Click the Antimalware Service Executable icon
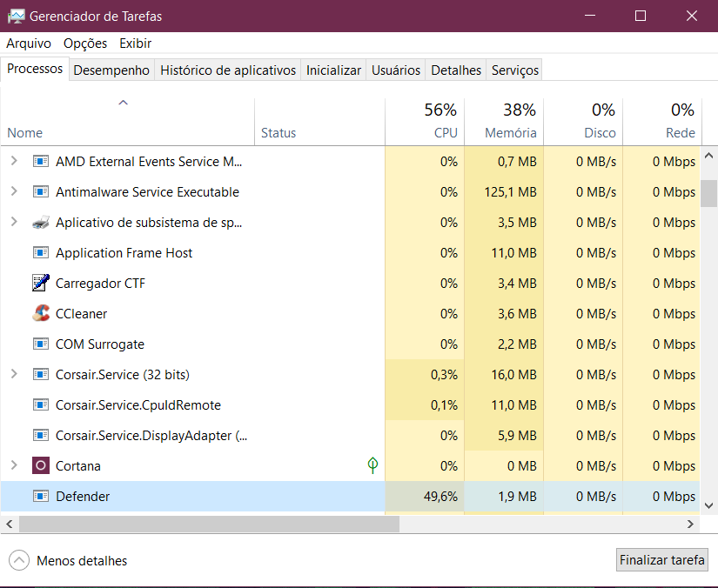The height and width of the screenshot is (588, 718). click(41, 191)
